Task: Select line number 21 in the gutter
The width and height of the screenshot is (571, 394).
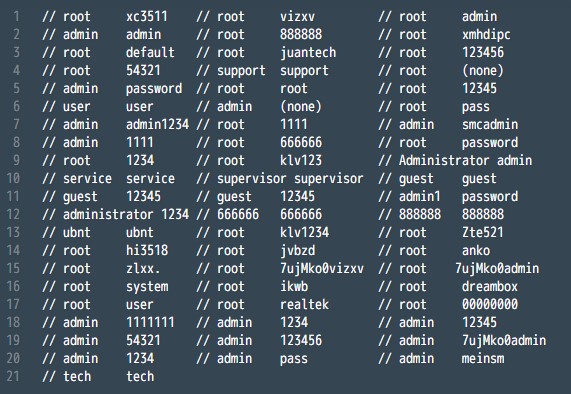Action: pyautogui.click(x=13, y=376)
